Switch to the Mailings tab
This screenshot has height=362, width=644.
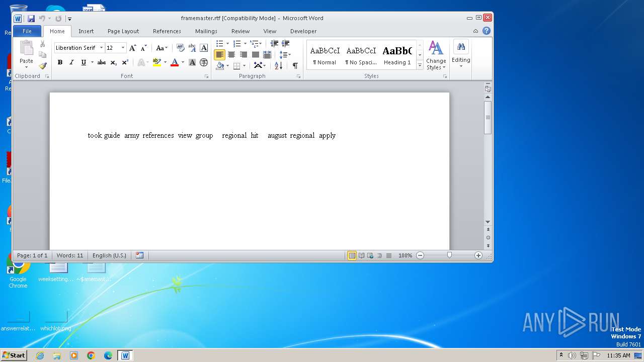coord(206,31)
